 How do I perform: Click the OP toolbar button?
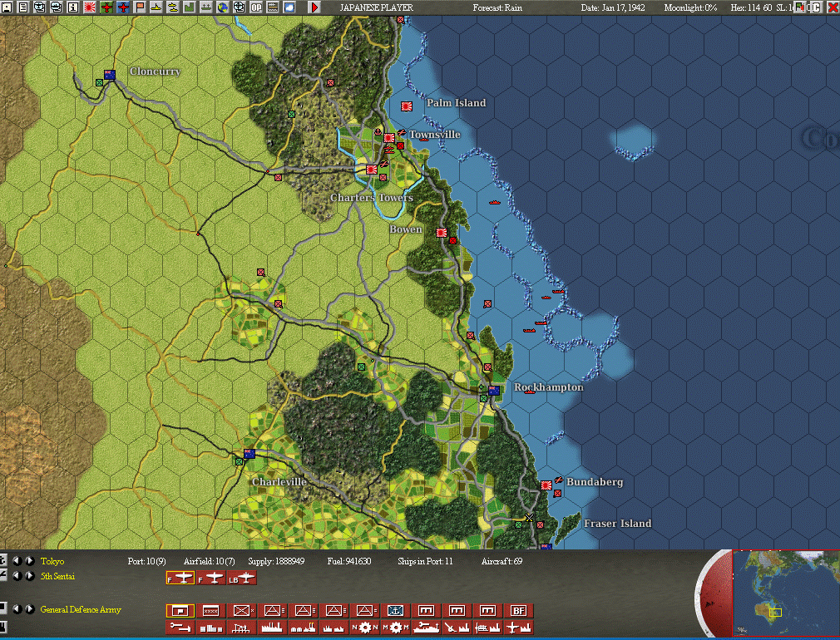pos(256,7)
